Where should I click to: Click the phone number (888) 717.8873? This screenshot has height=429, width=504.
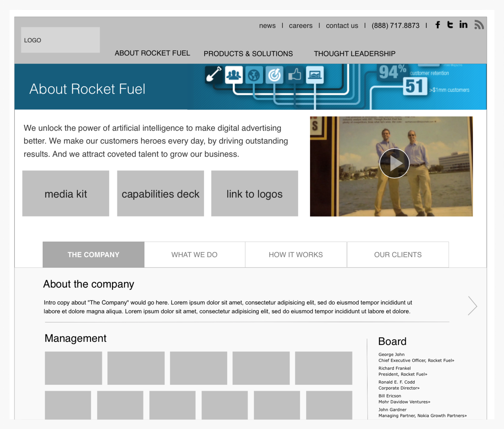(395, 26)
